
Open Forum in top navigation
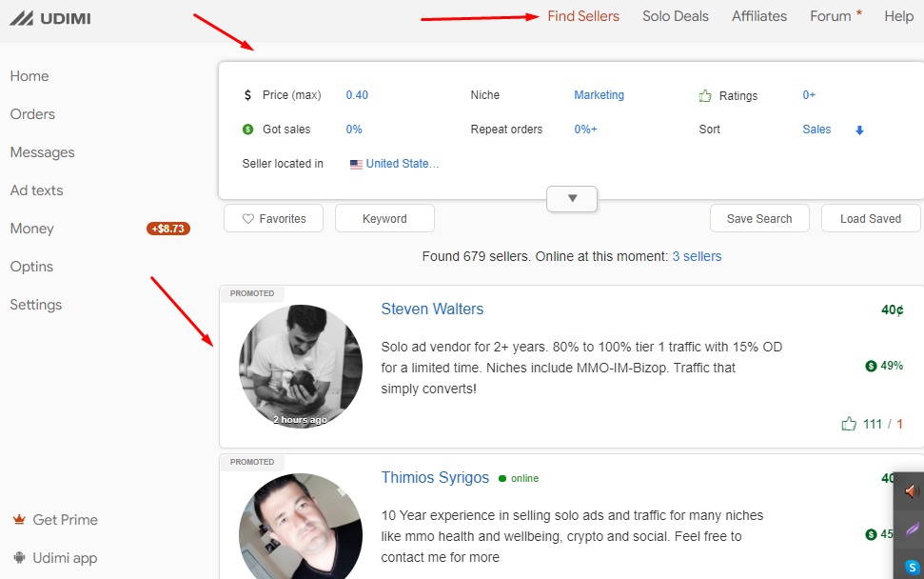pos(831,16)
